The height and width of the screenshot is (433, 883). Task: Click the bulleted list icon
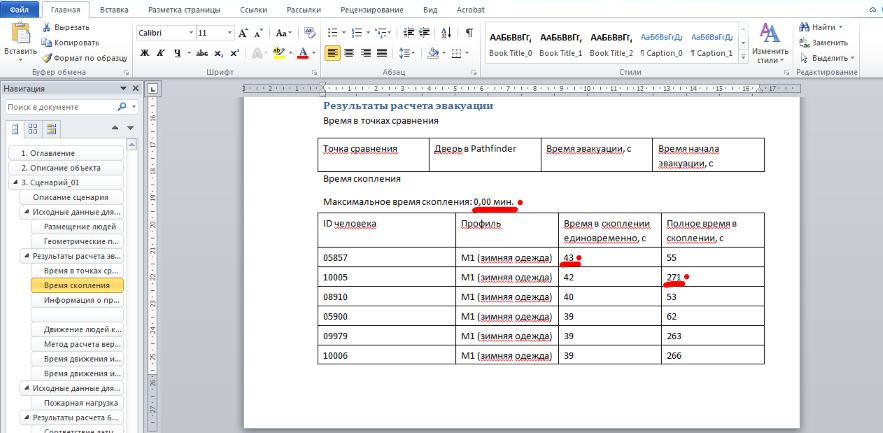pos(333,32)
